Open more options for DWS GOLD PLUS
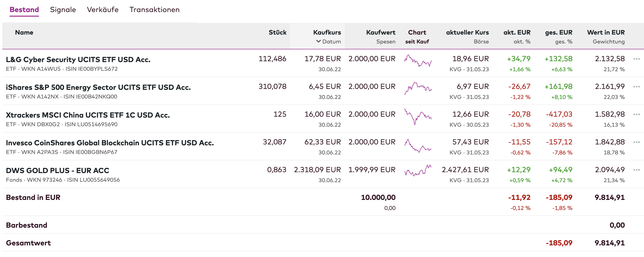The height and width of the screenshot is (257, 644). [x=636, y=170]
